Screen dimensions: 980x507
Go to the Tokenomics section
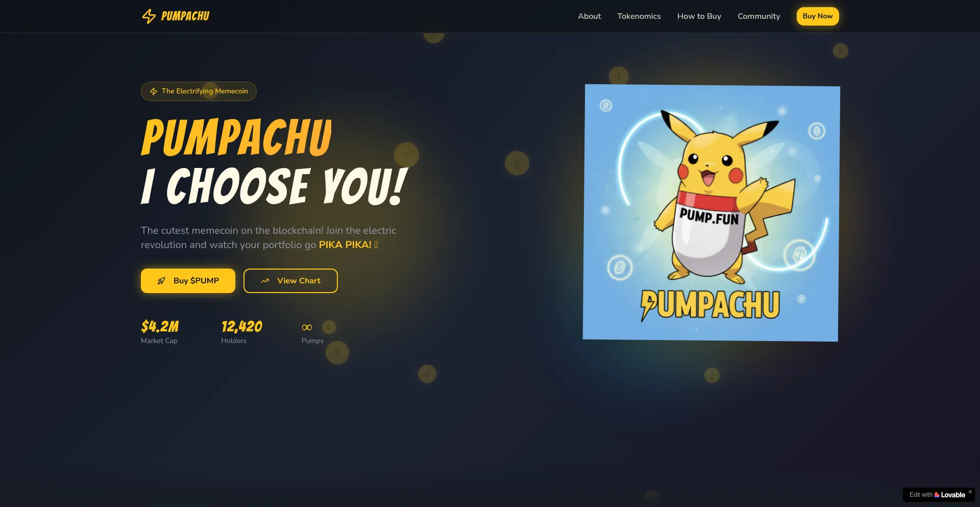tap(639, 16)
